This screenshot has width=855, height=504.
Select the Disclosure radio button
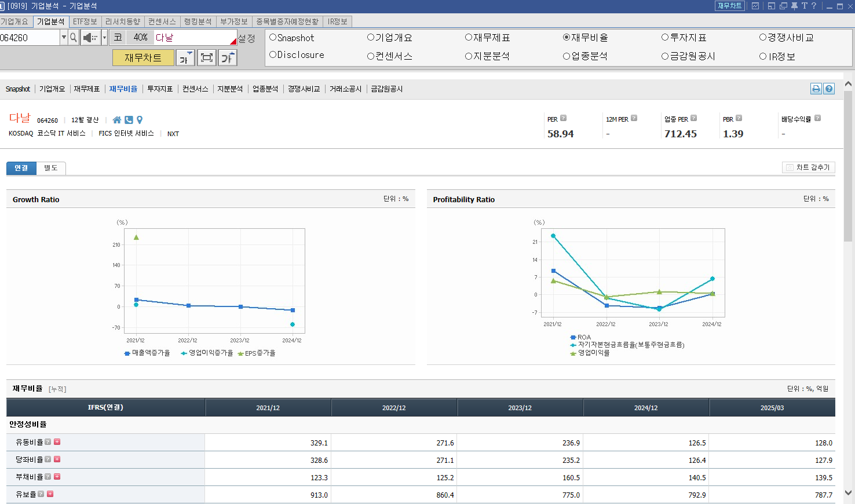(273, 55)
